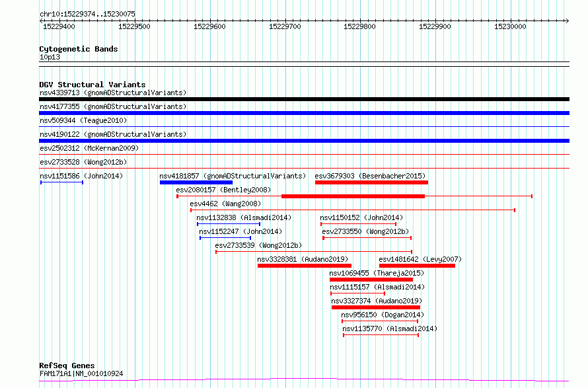The height and width of the screenshot is (388, 588).
Task: Click the blue nsv1151586 variant span
Action: (x=62, y=182)
